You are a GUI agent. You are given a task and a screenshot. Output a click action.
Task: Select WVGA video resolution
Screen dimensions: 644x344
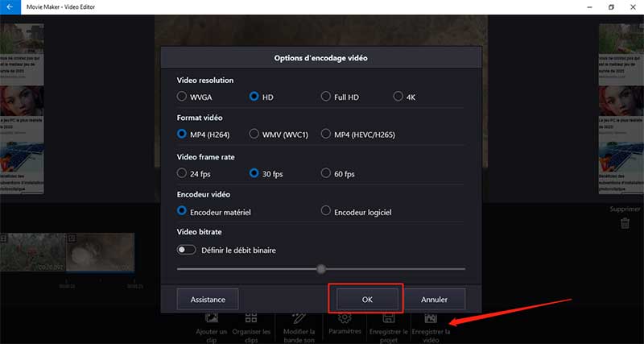pos(182,97)
